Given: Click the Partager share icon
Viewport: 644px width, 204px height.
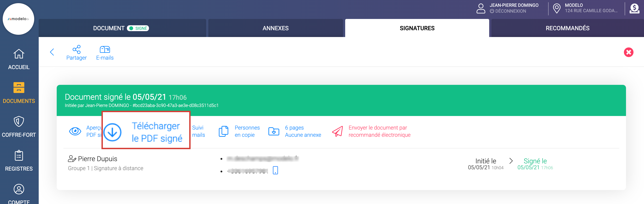Looking at the screenshot, I should click(x=76, y=49).
